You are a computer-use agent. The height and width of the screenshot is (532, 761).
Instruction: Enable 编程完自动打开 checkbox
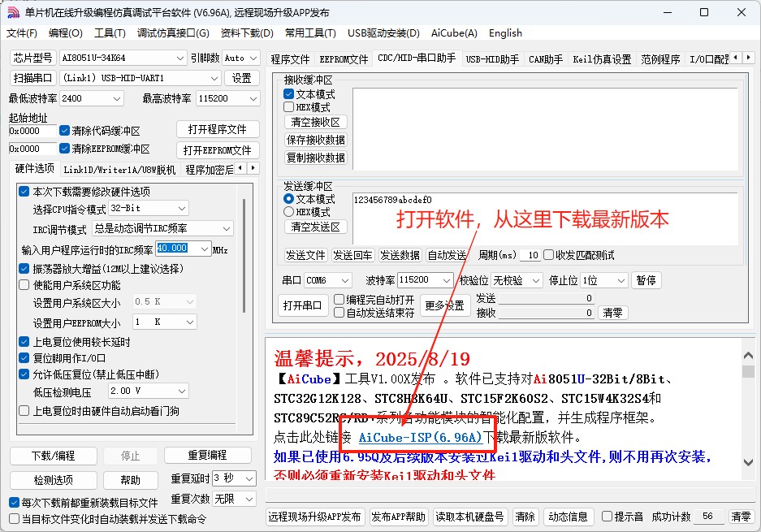point(339,300)
